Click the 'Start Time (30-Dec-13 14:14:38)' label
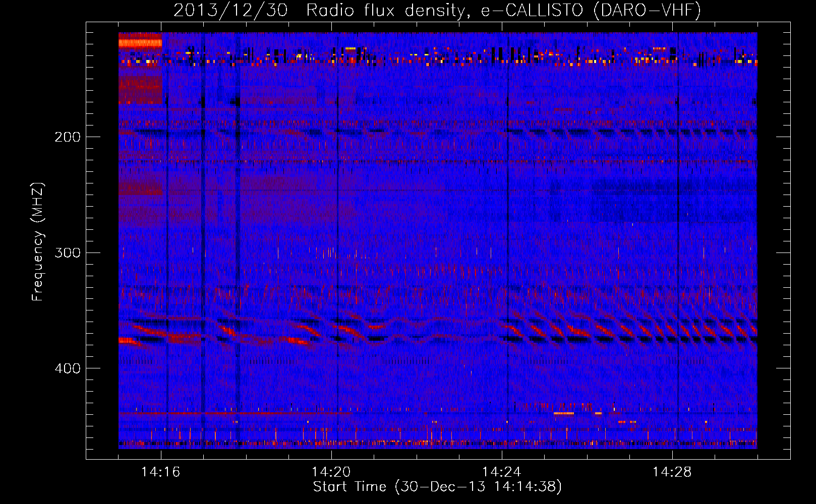816x504 pixels. pyautogui.click(x=437, y=487)
